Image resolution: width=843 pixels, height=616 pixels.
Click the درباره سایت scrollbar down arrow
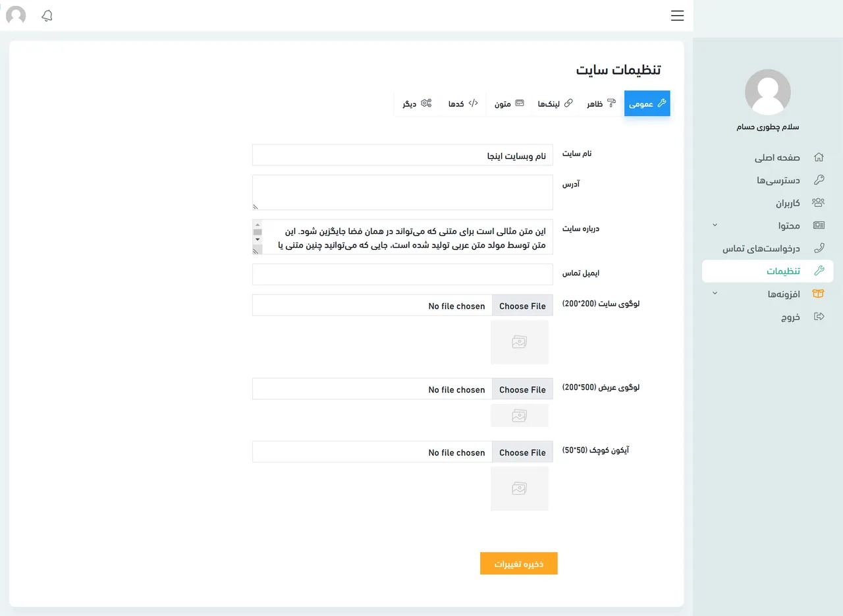point(258,239)
